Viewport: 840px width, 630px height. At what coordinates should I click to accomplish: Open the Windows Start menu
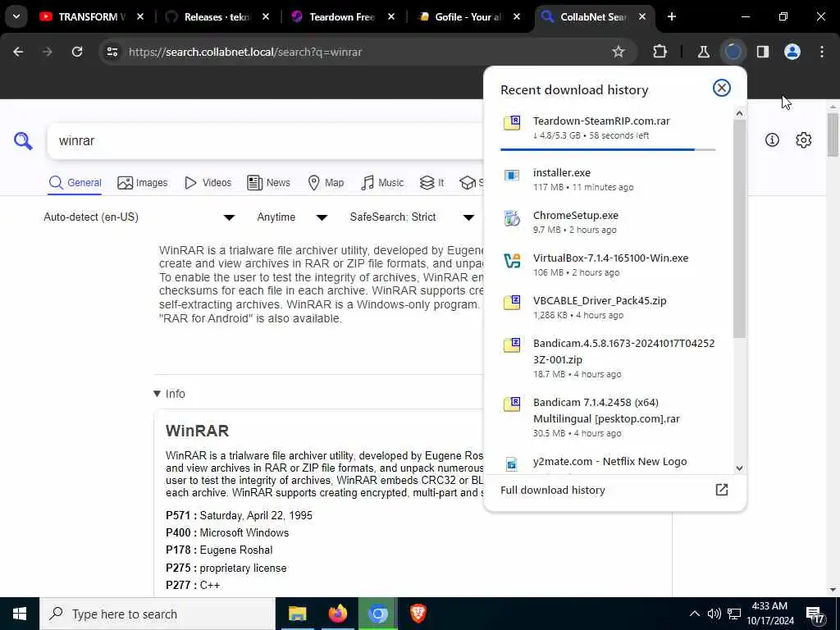20,614
